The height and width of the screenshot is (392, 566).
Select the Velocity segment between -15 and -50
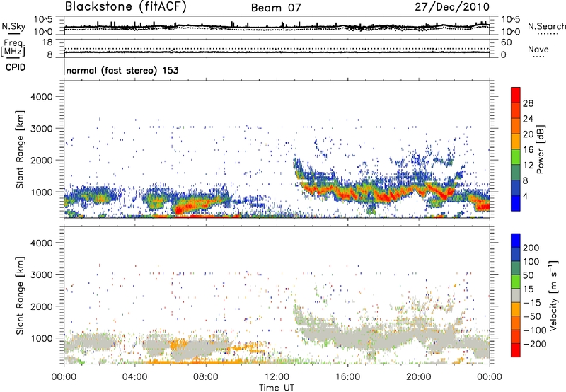point(516,309)
